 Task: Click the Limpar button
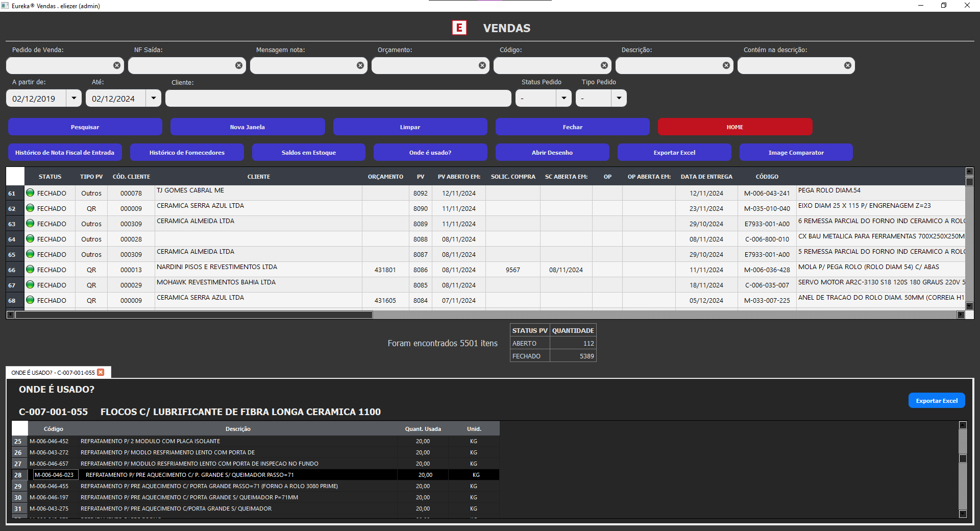pos(410,127)
